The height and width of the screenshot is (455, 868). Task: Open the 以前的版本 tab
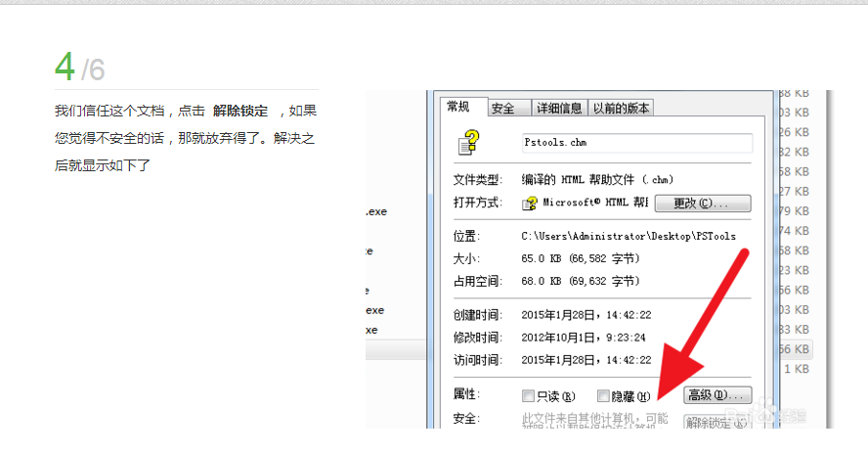[x=621, y=108]
